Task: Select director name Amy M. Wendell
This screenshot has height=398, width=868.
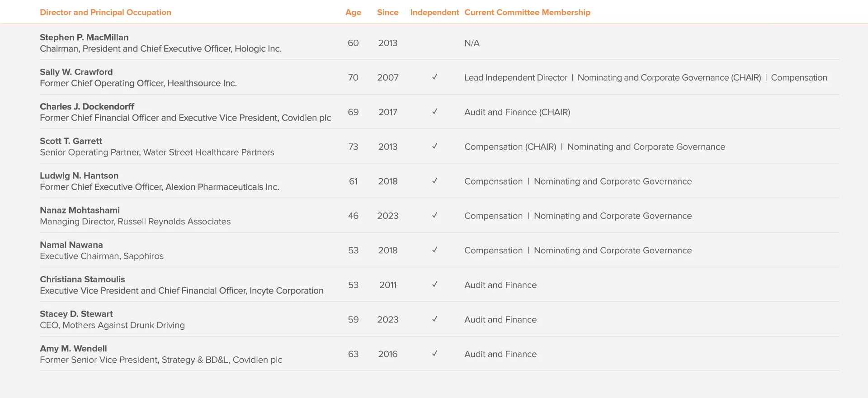Action: click(x=73, y=348)
